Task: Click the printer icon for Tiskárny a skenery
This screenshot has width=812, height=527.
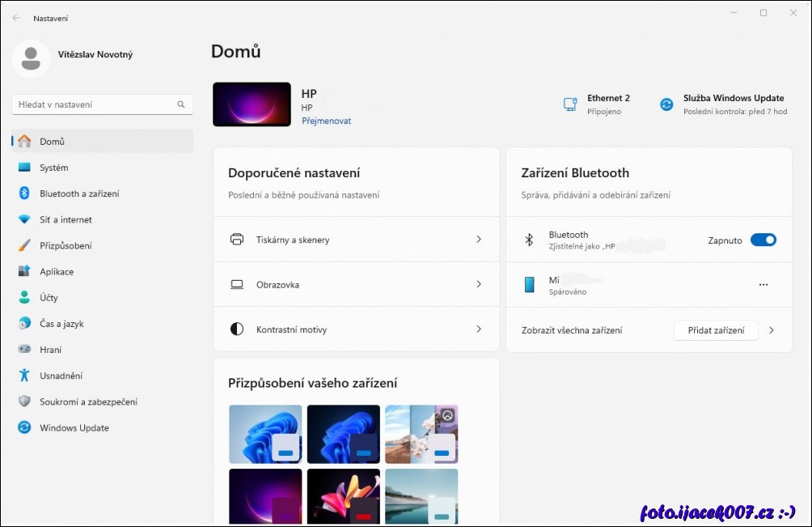Action: tap(237, 240)
